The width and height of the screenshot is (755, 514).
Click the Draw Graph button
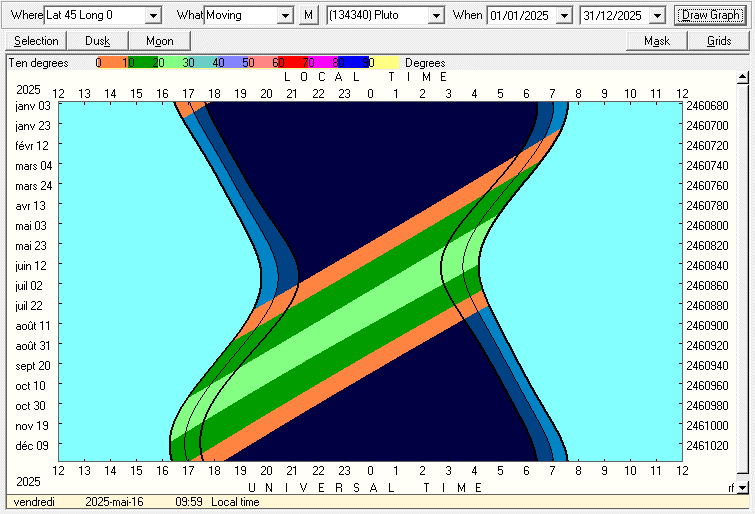710,15
